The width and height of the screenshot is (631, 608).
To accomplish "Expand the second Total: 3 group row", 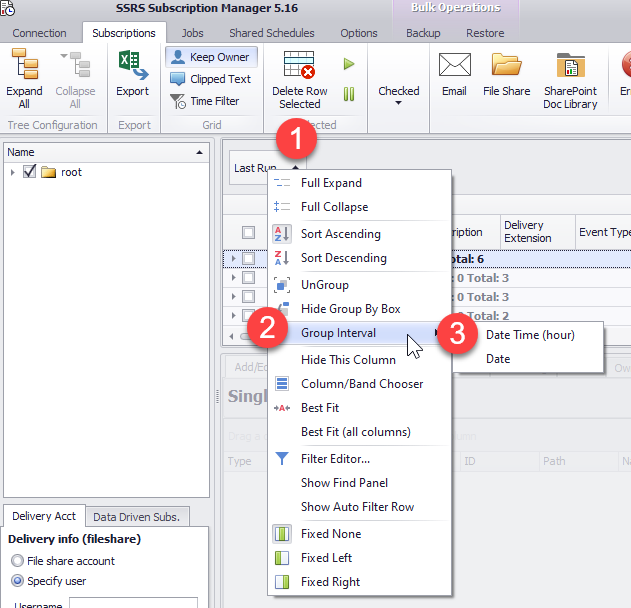I will pos(233,297).
